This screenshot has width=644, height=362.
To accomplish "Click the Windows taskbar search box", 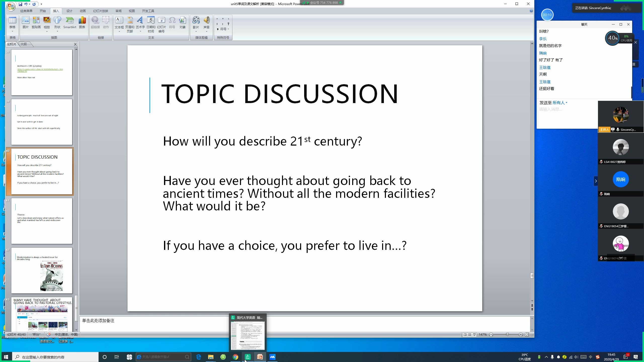I will (55, 357).
